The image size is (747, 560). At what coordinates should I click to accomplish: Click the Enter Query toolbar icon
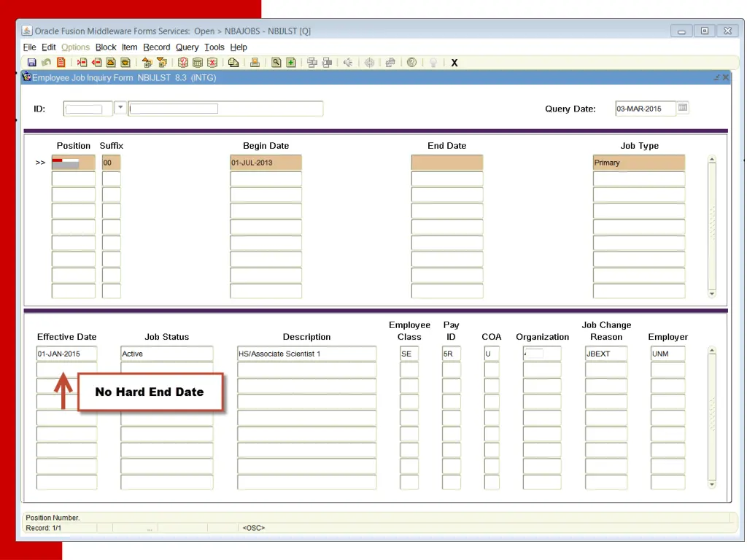tap(182, 63)
